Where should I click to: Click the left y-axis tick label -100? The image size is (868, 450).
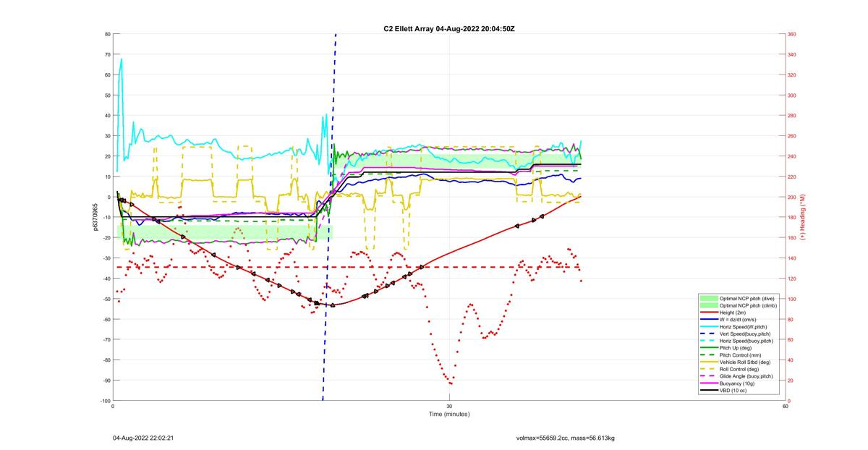(x=105, y=401)
